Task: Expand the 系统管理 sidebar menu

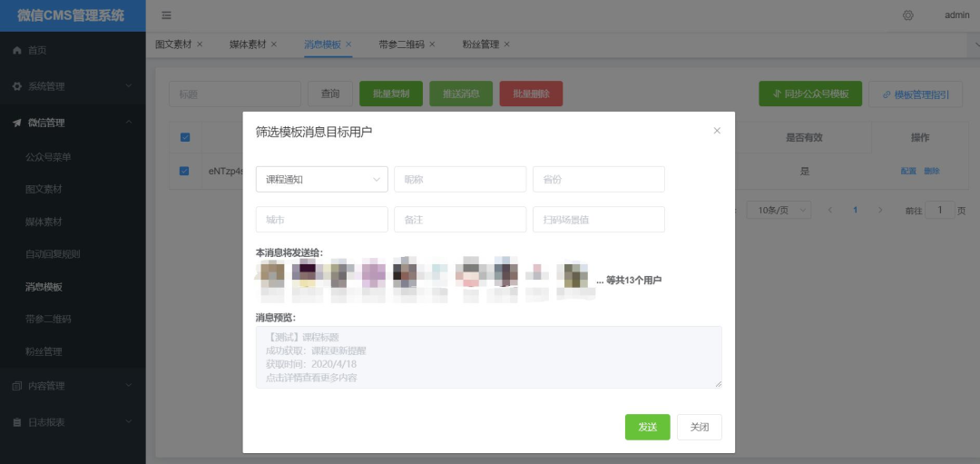Action: pos(73,86)
